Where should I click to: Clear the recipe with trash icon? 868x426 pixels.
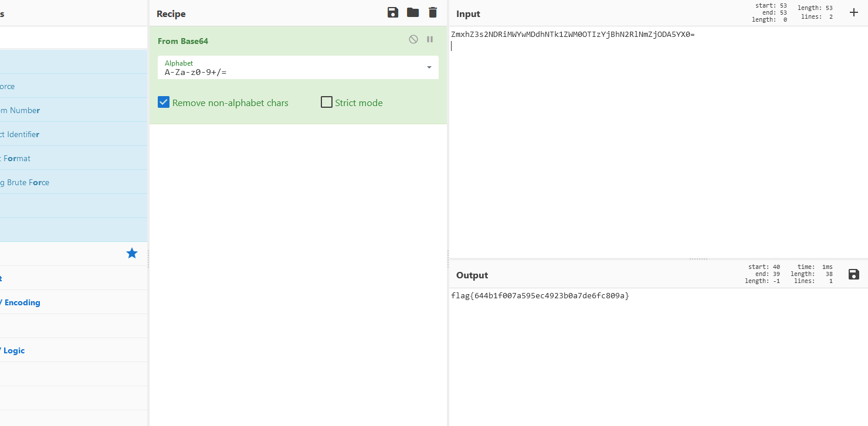433,13
